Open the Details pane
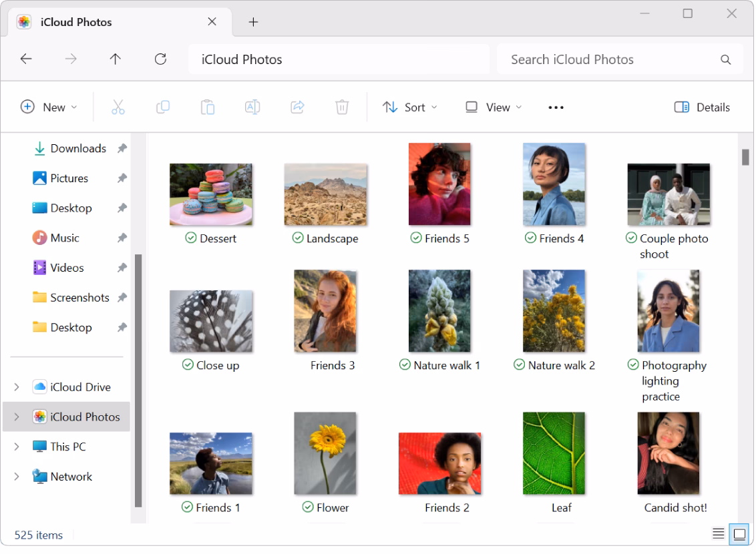This screenshot has width=756, height=554. (701, 107)
